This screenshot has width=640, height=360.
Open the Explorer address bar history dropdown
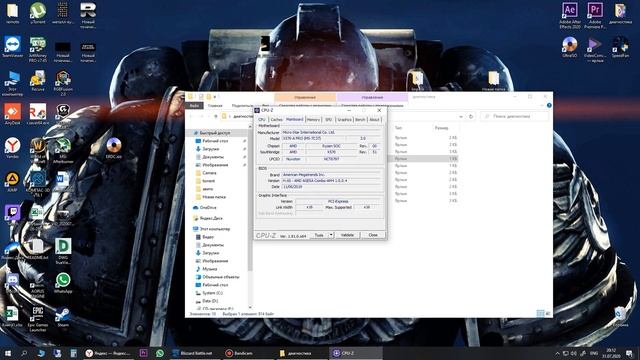coord(461,116)
